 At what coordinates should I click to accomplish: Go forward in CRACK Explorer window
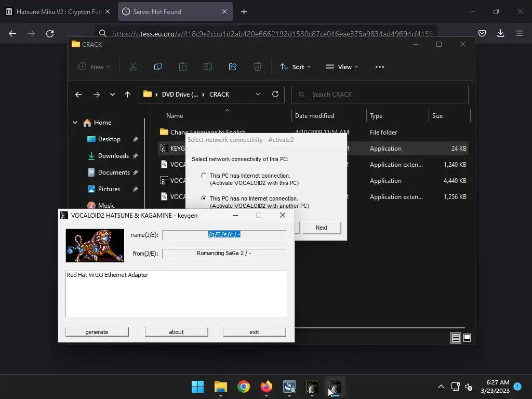(97, 95)
